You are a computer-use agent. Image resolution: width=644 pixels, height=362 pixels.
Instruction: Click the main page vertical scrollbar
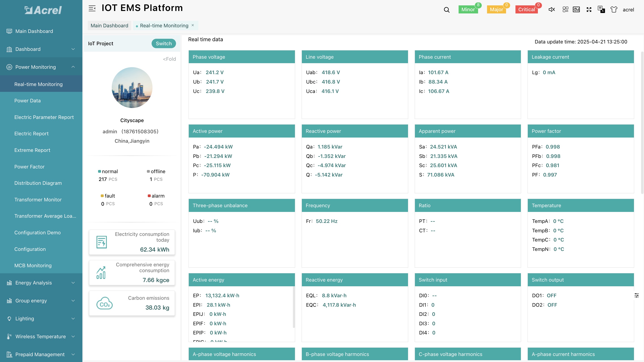coord(642,123)
